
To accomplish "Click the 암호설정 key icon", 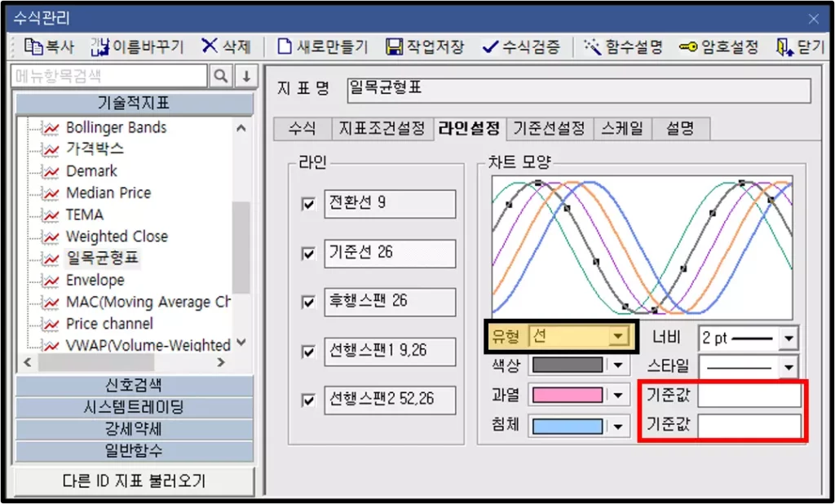I will (688, 47).
